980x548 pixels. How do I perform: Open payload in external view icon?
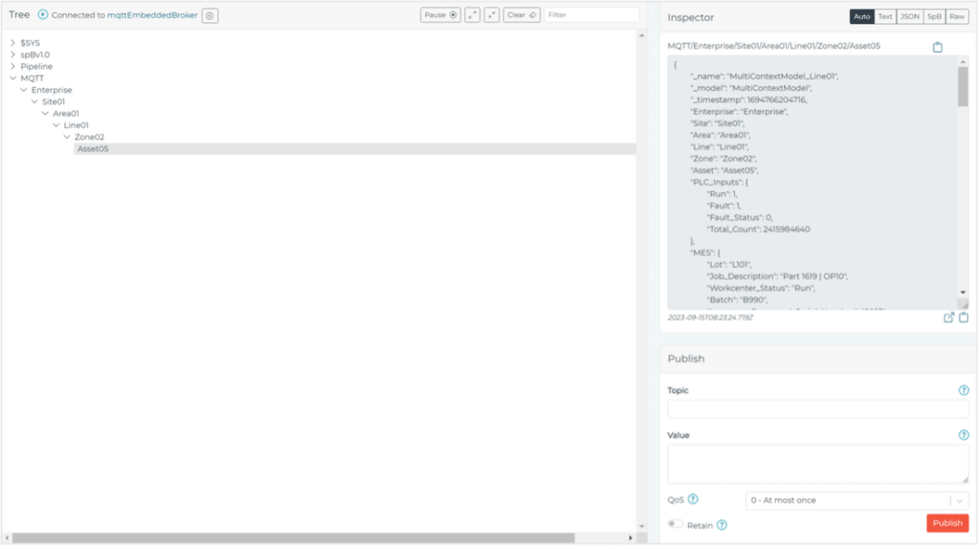[x=948, y=318]
